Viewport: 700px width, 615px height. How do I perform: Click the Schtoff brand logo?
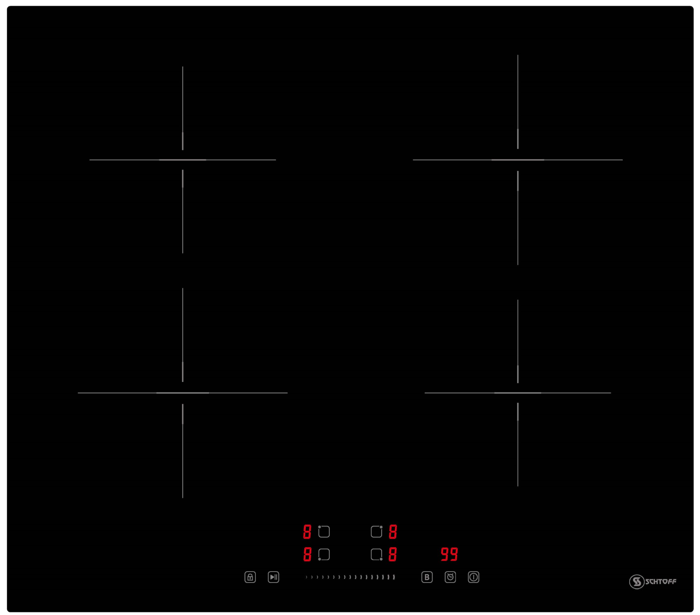(652, 581)
